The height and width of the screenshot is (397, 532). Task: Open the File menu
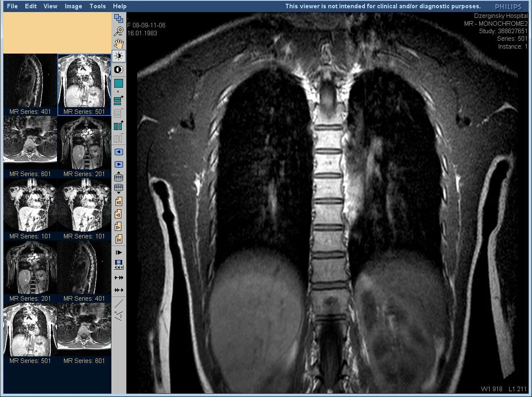pyautogui.click(x=12, y=6)
